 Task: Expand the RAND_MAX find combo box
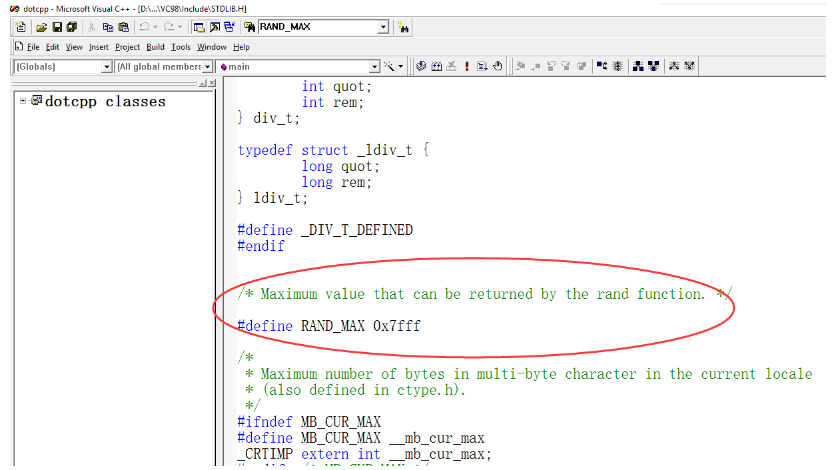click(x=385, y=26)
